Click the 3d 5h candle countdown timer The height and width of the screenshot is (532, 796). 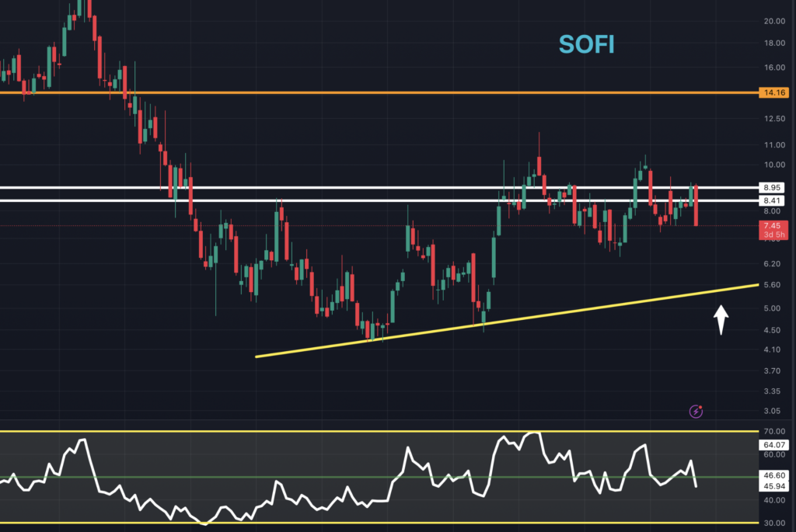coord(775,235)
